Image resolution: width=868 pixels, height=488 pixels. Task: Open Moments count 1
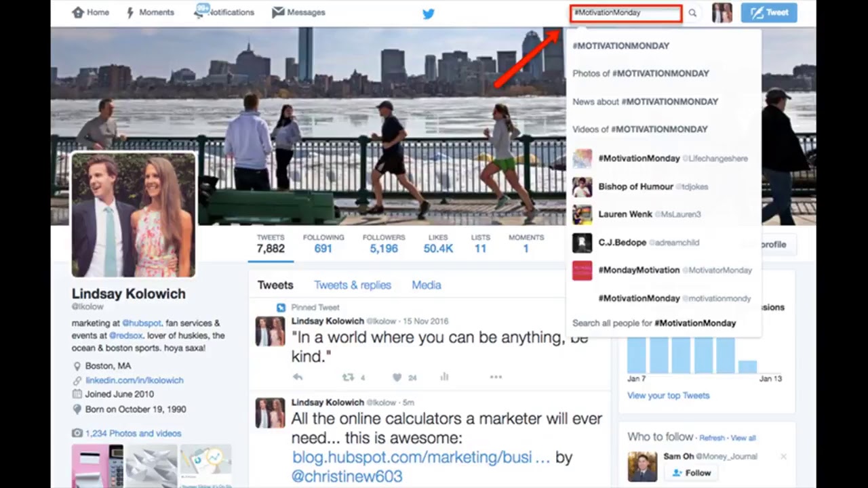coord(526,244)
